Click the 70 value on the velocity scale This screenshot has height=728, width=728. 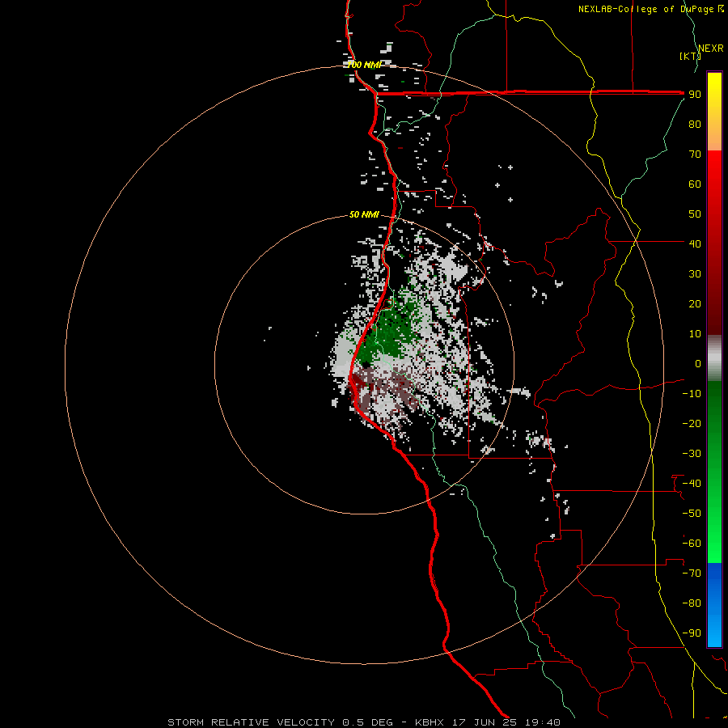click(x=695, y=154)
